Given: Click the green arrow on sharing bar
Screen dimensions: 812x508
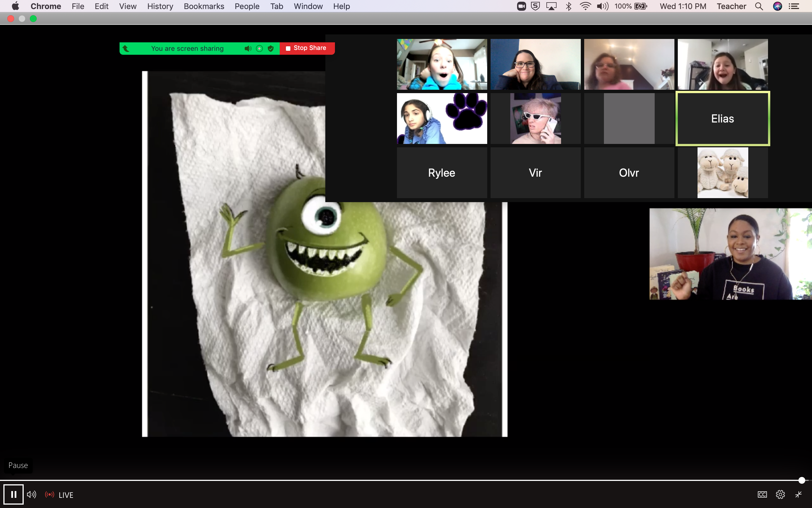Looking at the screenshot, I should (x=126, y=48).
